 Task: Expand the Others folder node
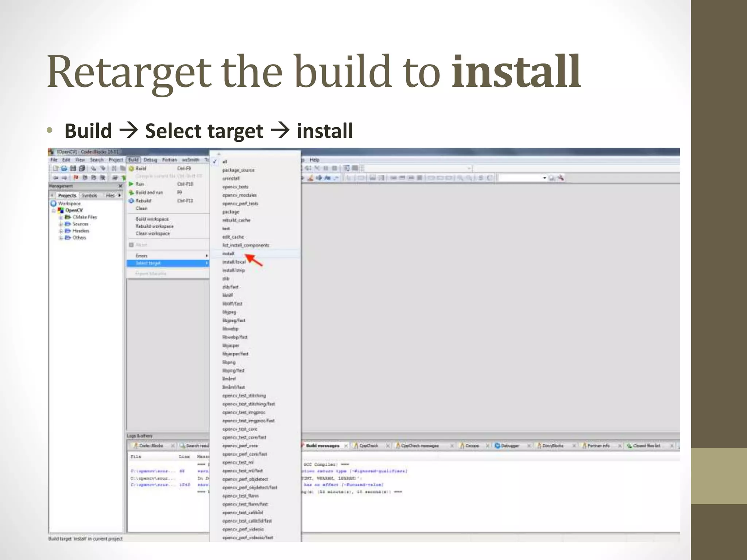pyautogui.click(x=61, y=238)
